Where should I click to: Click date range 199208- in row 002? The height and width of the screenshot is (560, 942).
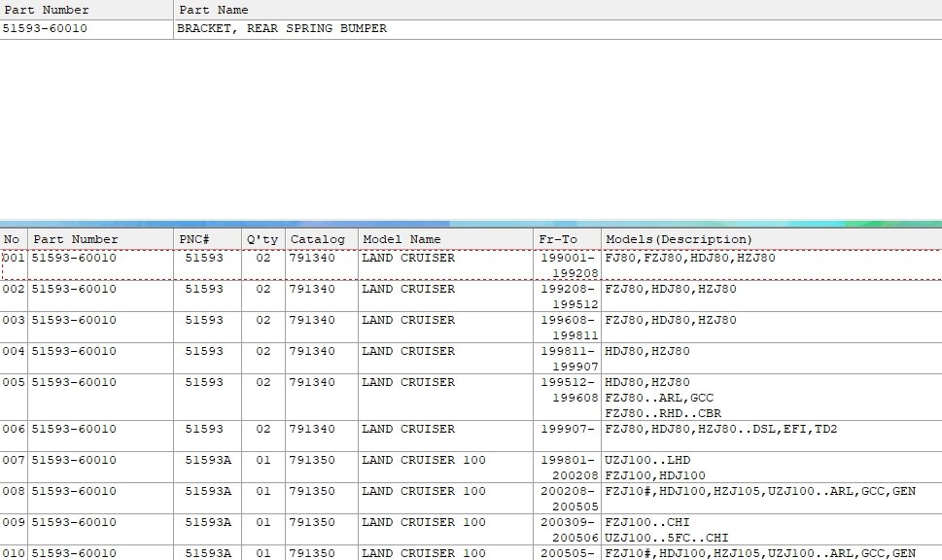tap(567, 289)
